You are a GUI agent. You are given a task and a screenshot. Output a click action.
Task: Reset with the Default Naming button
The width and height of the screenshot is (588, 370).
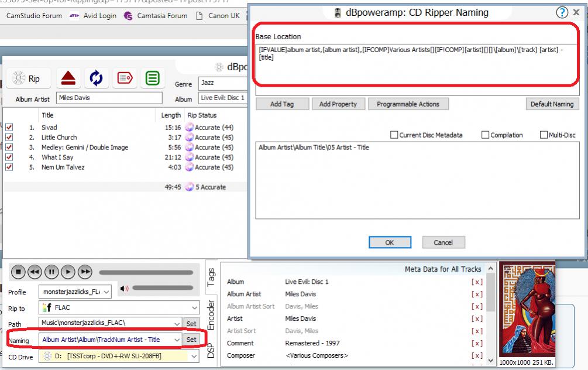[552, 104]
